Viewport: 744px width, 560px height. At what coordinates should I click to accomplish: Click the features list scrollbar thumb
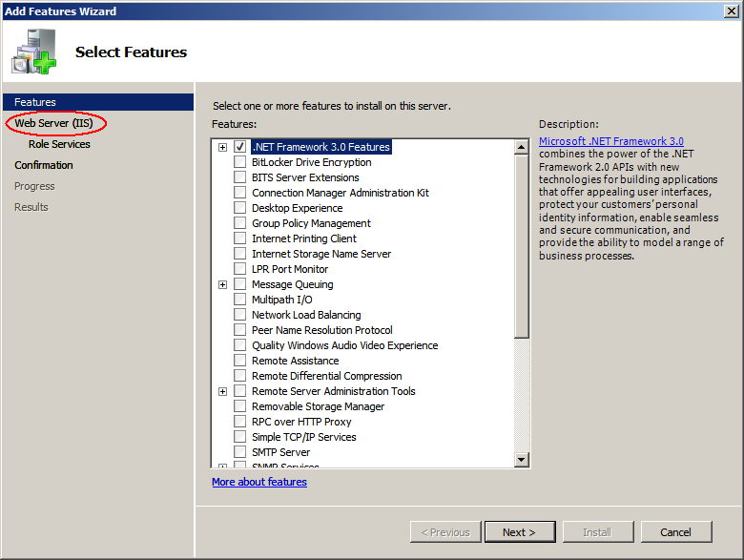522,246
